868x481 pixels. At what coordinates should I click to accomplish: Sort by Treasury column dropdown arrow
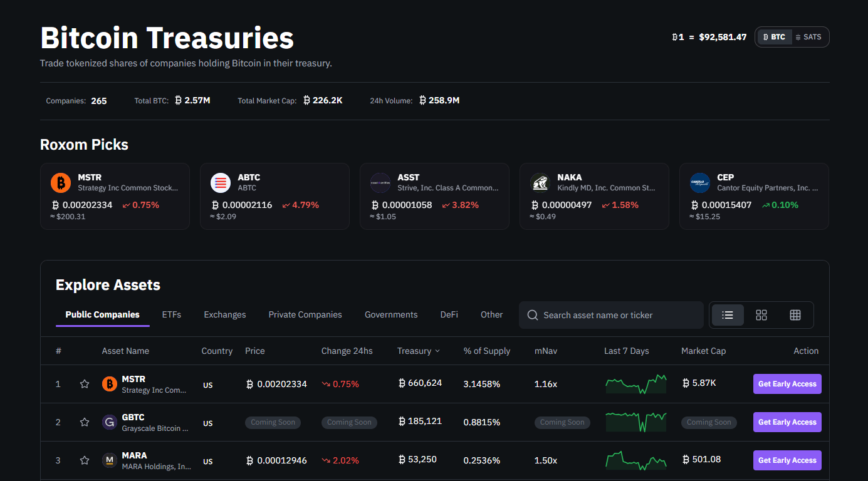click(437, 351)
